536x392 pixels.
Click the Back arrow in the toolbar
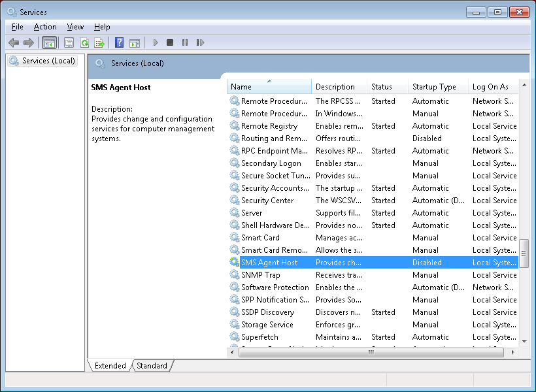coord(14,42)
